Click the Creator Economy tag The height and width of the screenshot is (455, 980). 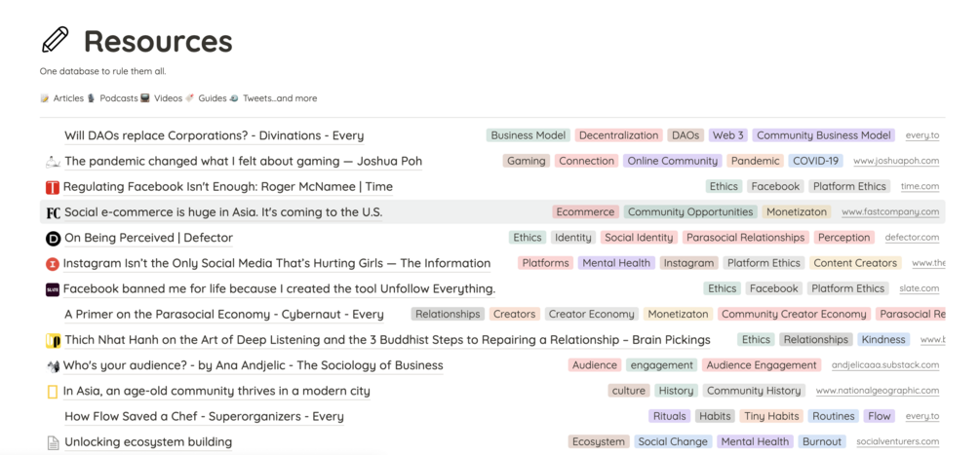591,315
